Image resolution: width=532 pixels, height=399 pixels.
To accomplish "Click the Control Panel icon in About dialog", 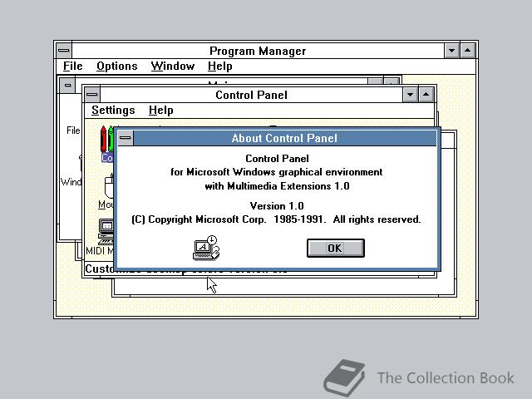I will pos(206,248).
